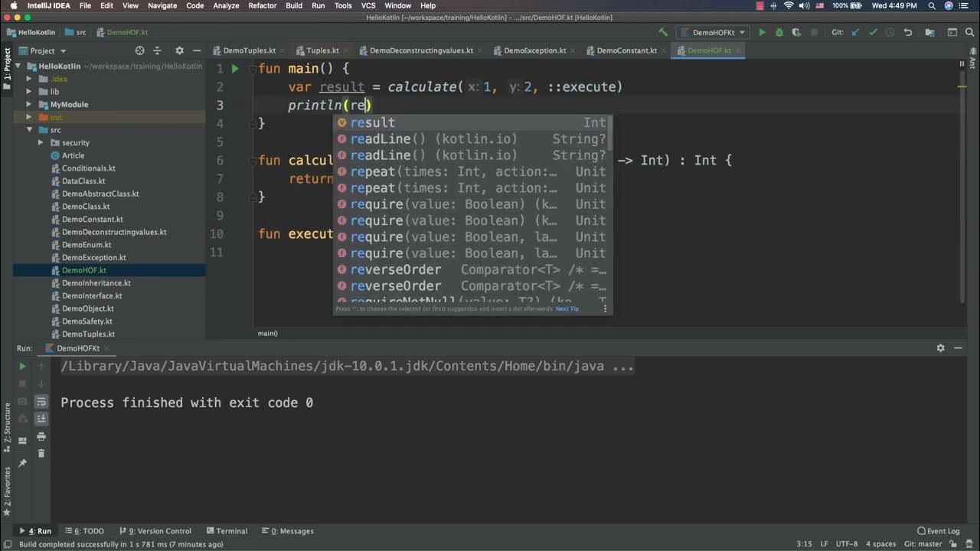This screenshot has height=551, width=980.
Task: Print the Run console output
Action: click(41, 436)
